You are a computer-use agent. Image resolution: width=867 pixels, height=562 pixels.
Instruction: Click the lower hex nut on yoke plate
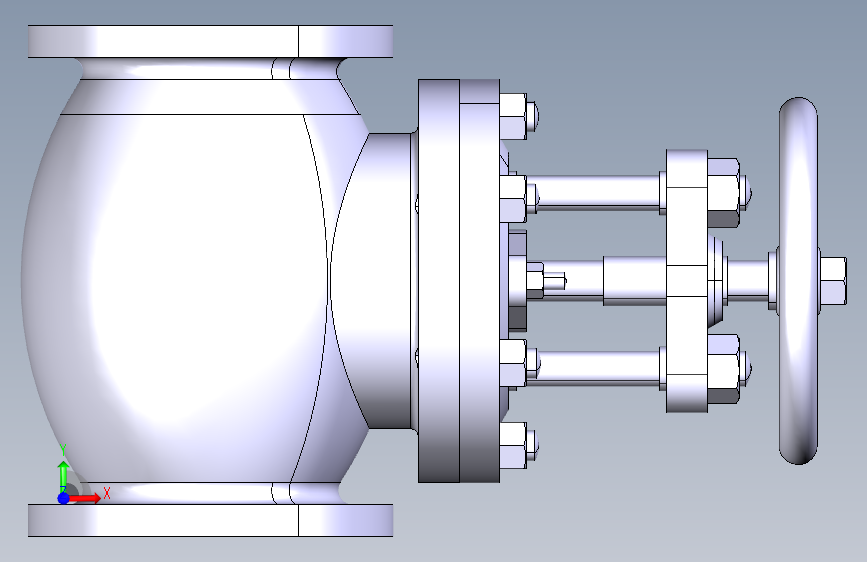click(x=723, y=368)
